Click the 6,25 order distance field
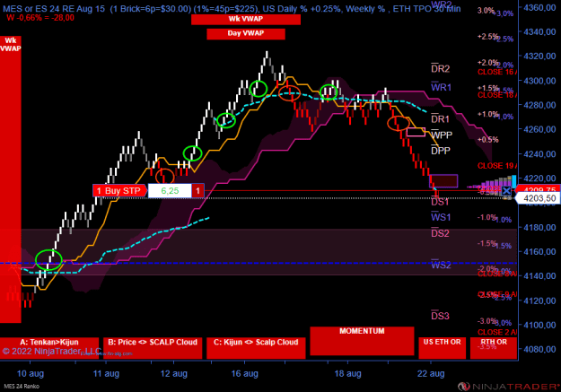This screenshot has width=561, height=392. (x=170, y=191)
